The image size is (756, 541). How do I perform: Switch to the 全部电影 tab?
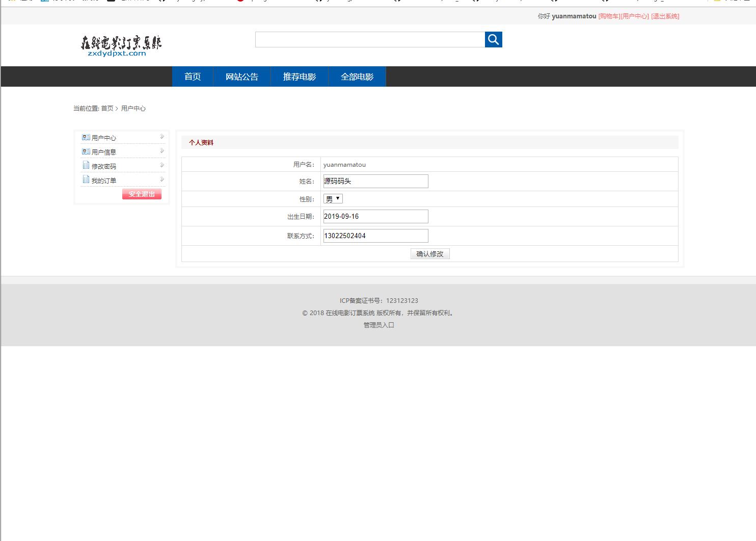coord(357,76)
